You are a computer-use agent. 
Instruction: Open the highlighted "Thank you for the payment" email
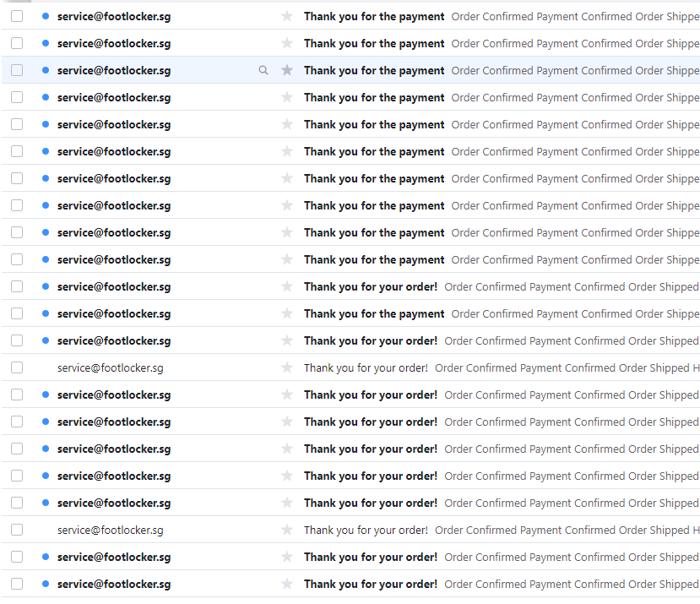[x=374, y=71]
